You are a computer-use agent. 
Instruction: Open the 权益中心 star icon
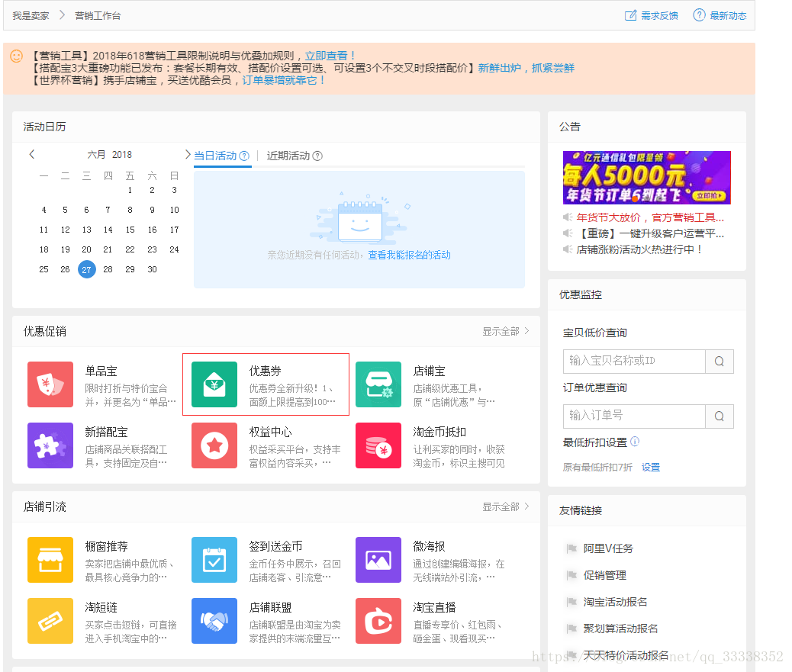click(214, 445)
